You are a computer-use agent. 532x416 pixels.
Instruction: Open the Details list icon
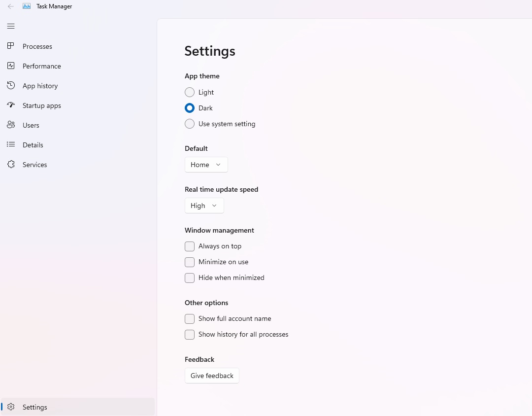pos(11,144)
